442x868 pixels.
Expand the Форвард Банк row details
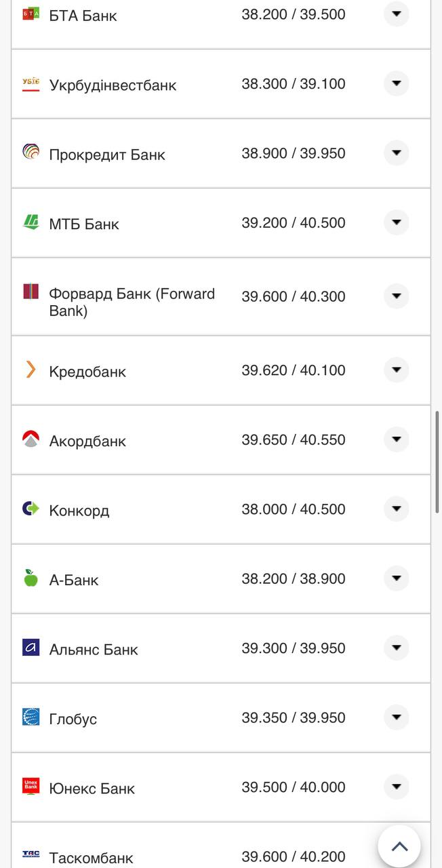[397, 296]
